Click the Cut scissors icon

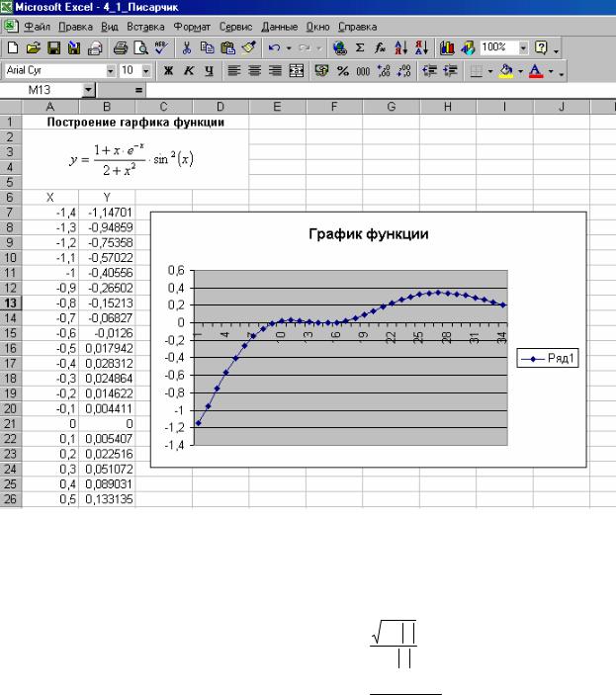click(x=186, y=47)
